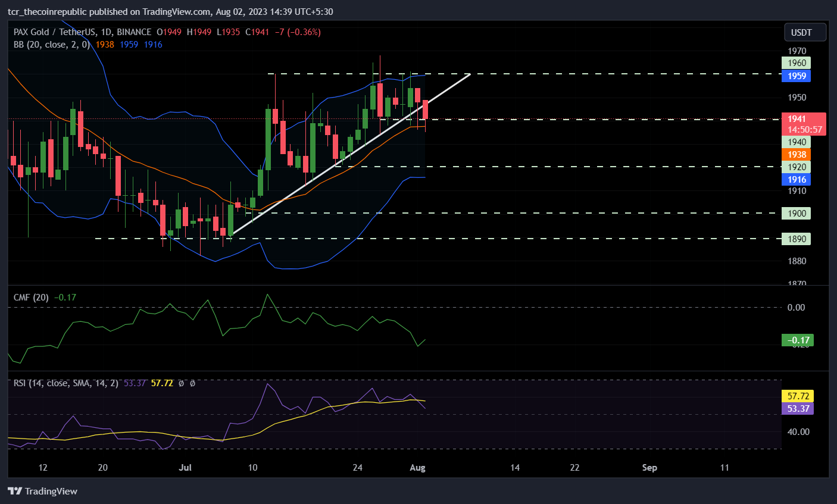837x504 pixels.
Task: Click the USDT currency button
Action: tap(805, 32)
